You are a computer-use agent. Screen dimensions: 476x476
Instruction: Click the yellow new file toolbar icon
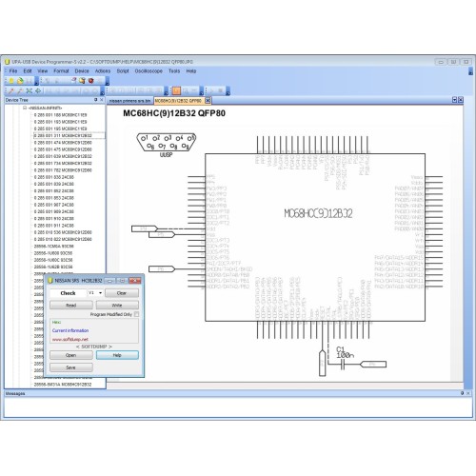(11, 81)
